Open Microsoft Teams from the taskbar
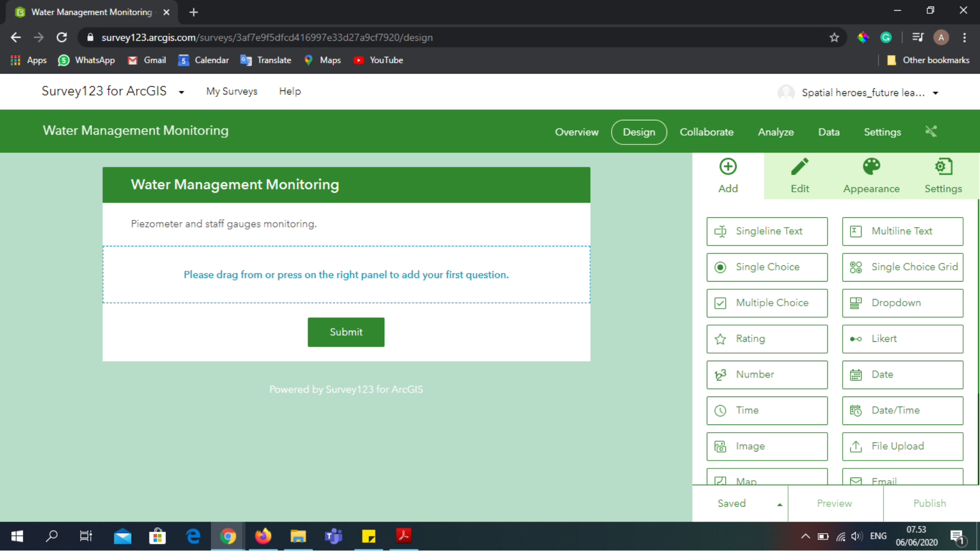This screenshot has height=551, width=980. pyautogui.click(x=333, y=536)
